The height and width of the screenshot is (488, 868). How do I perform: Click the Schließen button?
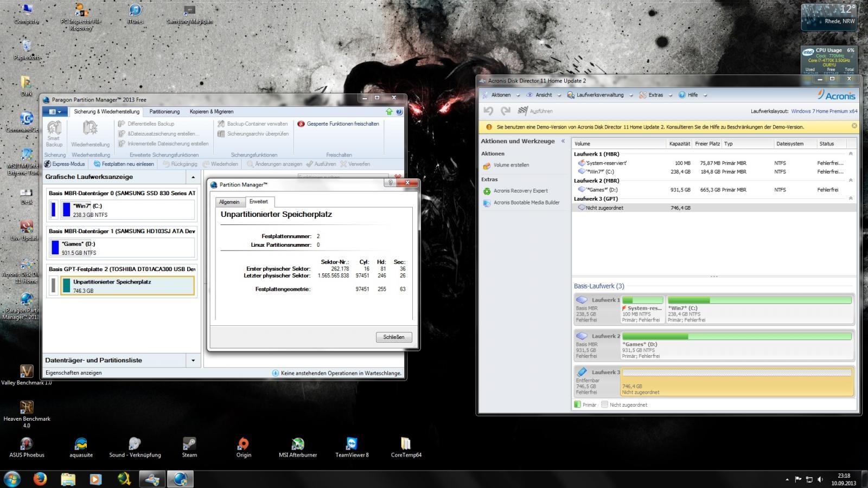394,337
